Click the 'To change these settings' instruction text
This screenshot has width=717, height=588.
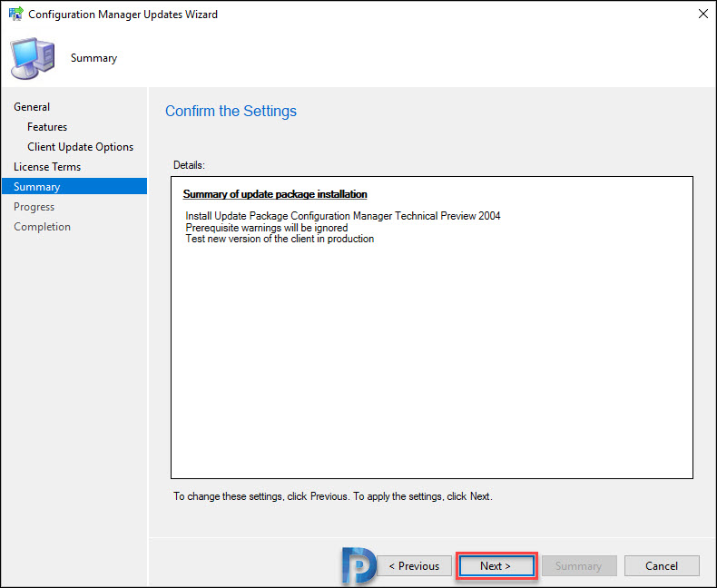[333, 496]
